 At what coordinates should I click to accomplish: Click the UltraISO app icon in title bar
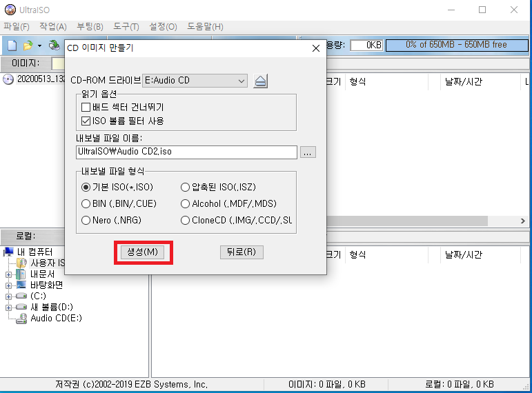10,10
